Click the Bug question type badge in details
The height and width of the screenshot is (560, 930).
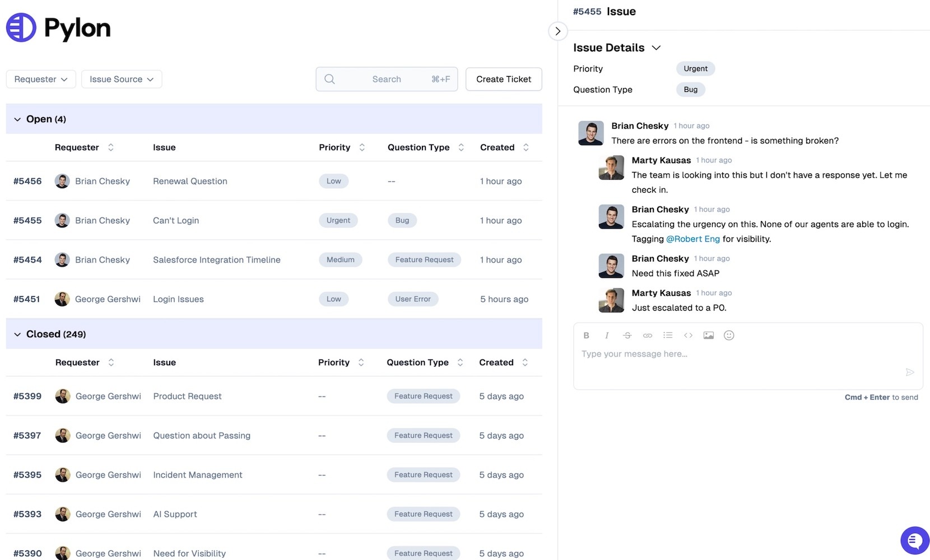(x=690, y=90)
